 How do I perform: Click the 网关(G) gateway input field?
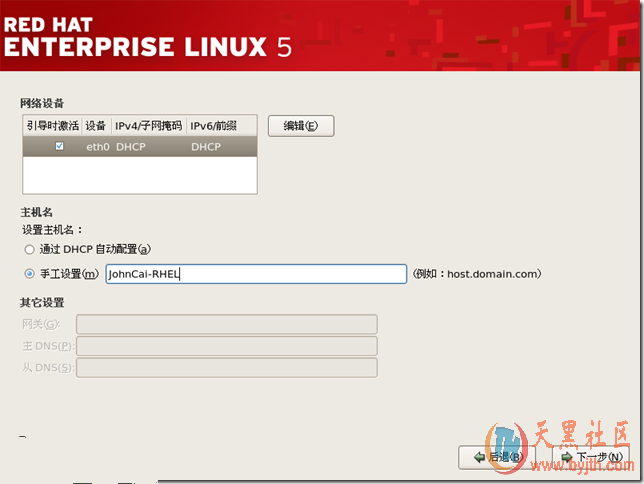coord(226,324)
